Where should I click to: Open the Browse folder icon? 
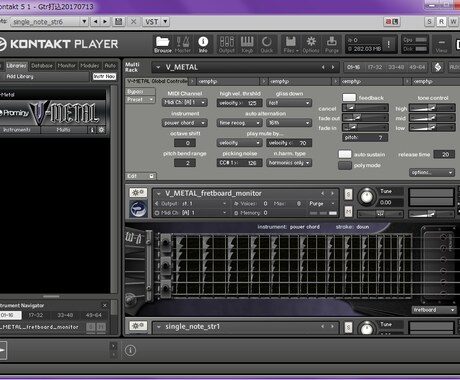pyautogui.click(x=163, y=44)
